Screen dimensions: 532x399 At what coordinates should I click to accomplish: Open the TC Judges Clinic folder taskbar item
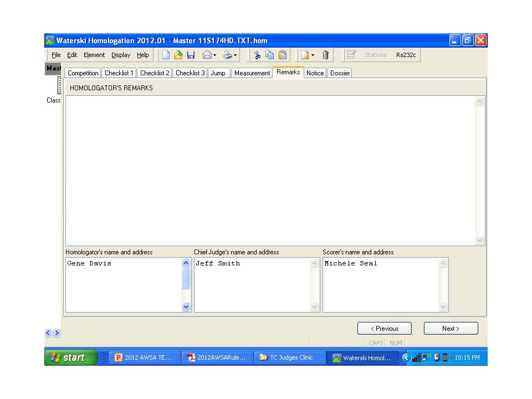point(290,357)
